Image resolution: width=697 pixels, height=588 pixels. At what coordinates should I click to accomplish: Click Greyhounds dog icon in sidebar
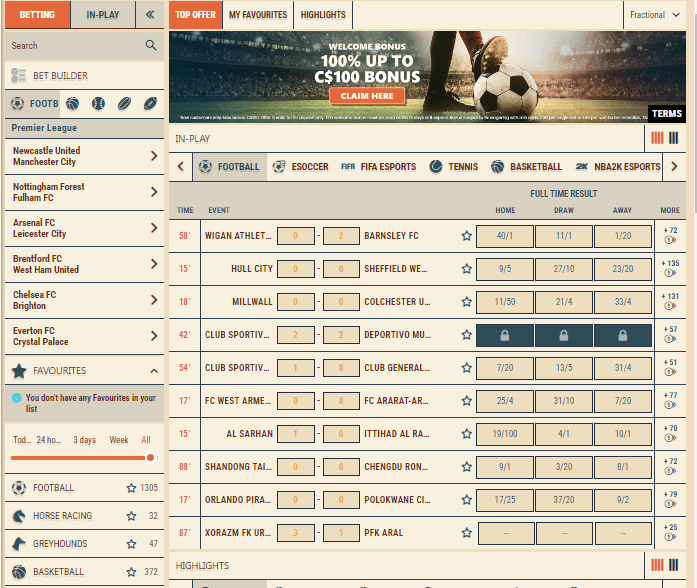coord(19,544)
